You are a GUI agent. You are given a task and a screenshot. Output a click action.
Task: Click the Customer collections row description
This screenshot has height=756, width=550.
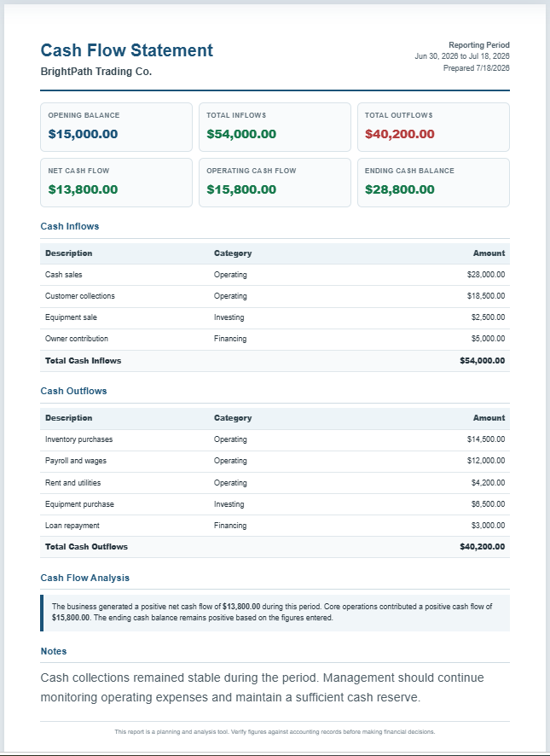click(80, 296)
